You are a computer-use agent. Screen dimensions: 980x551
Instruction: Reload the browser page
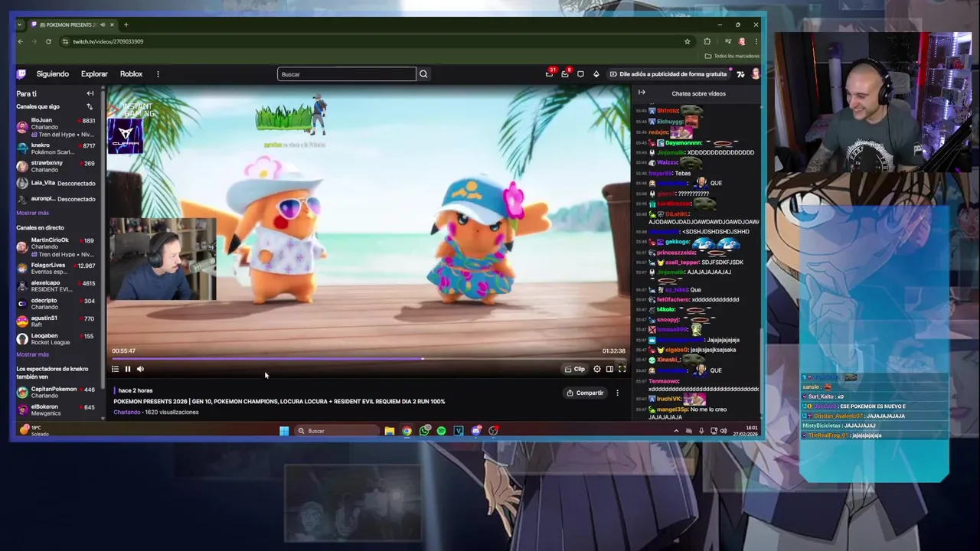pos(48,41)
